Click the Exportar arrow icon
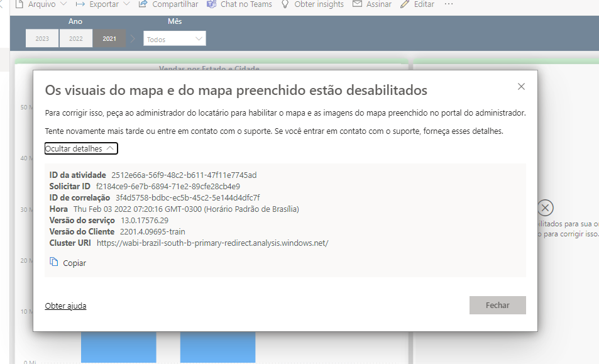 80,4
